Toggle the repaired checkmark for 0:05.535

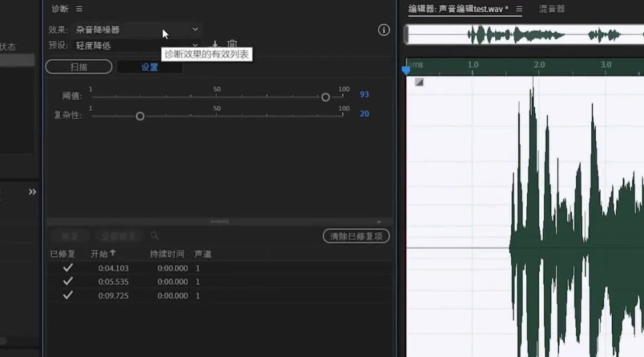[68, 282]
